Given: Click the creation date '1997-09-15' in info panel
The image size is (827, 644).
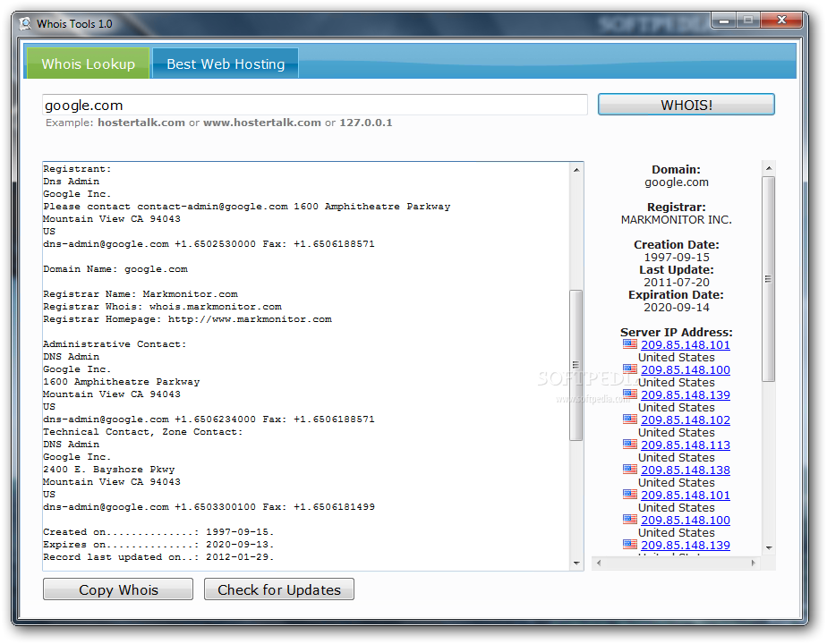Looking at the screenshot, I should pos(676,258).
